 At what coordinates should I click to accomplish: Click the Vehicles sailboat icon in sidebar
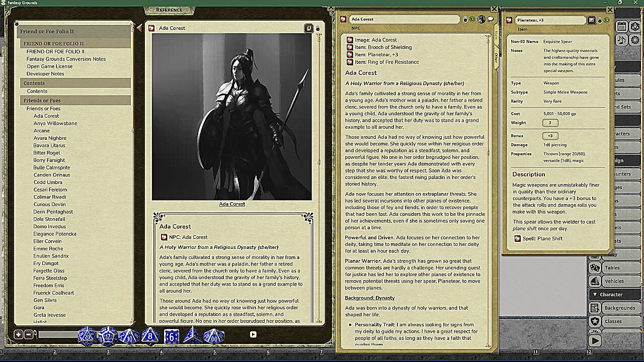(x=595, y=281)
